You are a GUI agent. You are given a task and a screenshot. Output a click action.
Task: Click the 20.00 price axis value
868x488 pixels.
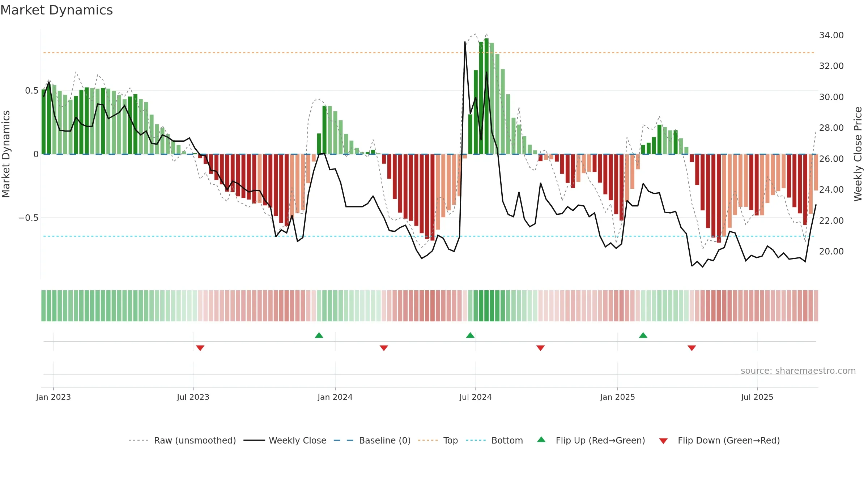[x=831, y=251]
